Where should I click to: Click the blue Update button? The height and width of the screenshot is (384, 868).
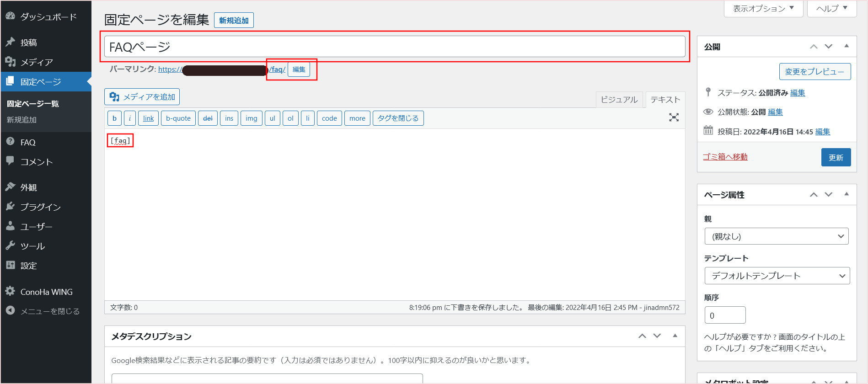pyautogui.click(x=836, y=157)
